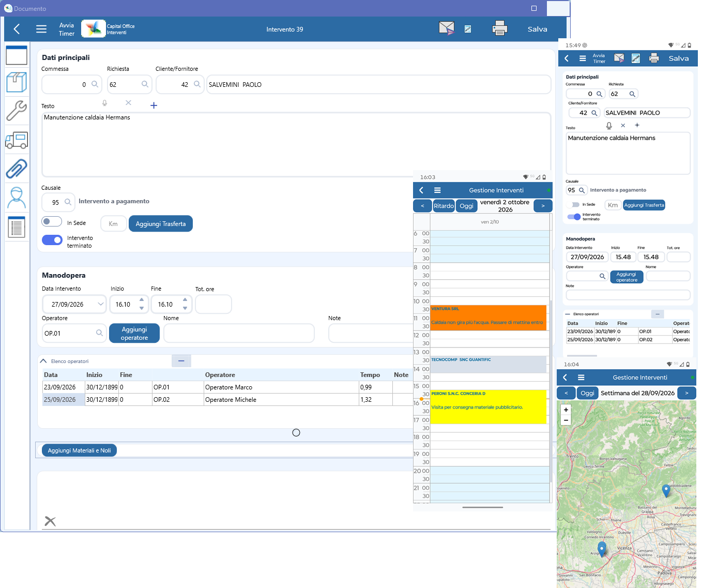The image size is (702, 588).
Task: Click the printer icon in phone form toolbar
Action: (654, 58)
